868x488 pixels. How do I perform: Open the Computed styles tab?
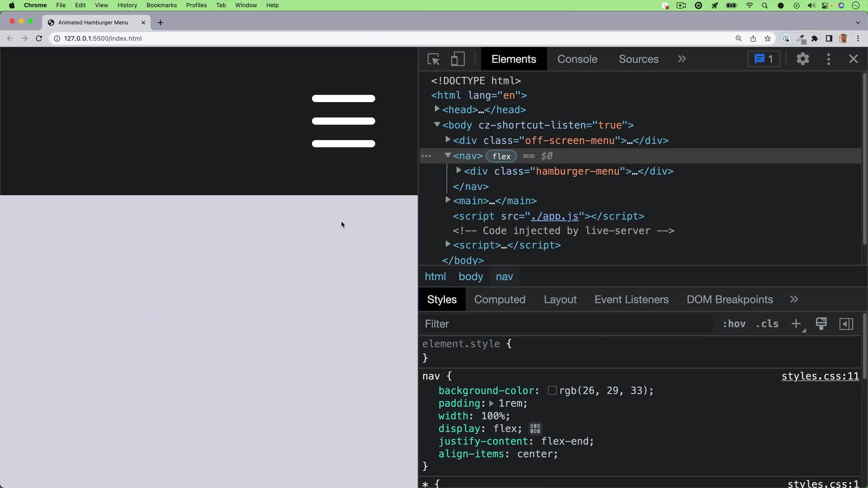(x=500, y=299)
